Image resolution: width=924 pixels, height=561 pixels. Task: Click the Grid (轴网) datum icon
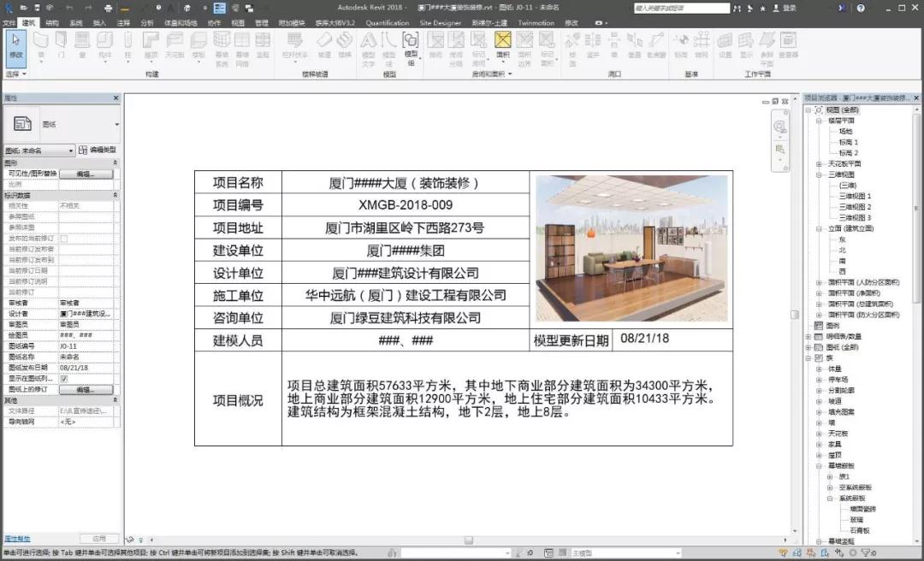tap(702, 41)
